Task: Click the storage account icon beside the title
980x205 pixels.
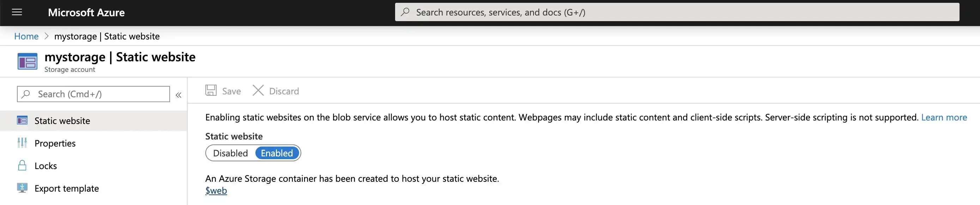Action: pos(28,62)
